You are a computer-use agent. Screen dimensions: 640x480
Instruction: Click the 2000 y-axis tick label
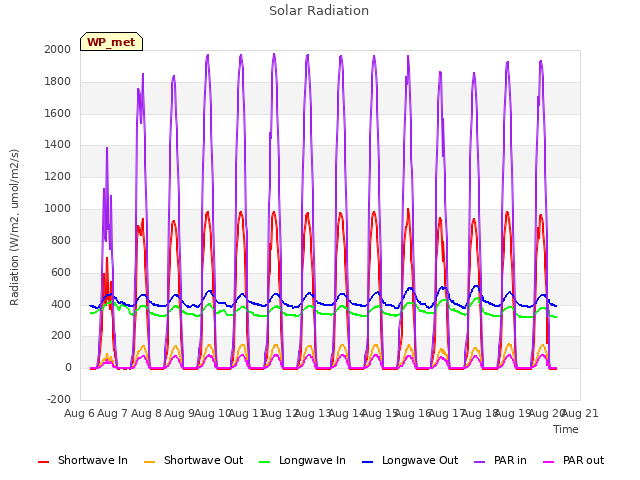point(58,49)
